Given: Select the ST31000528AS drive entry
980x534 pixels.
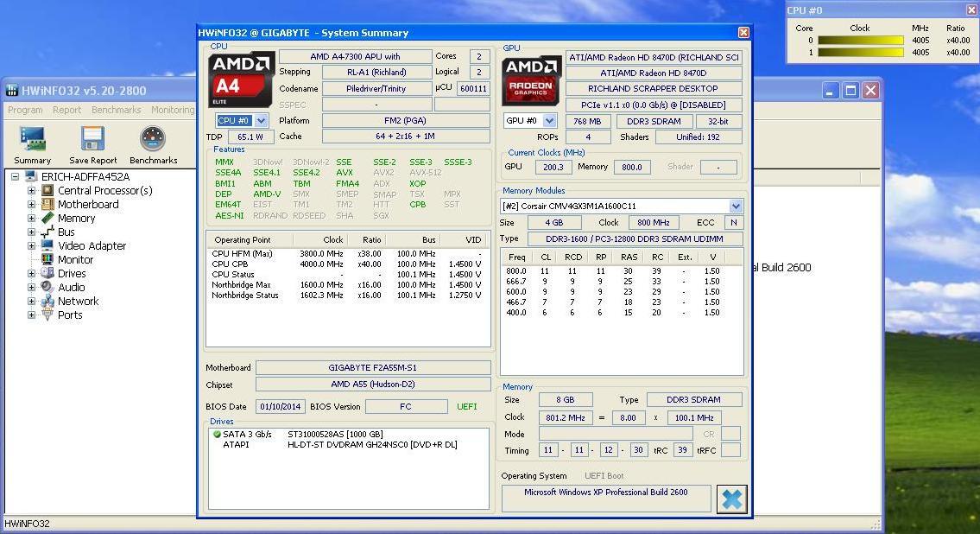Looking at the screenshot, I should [x=335, y=434].
